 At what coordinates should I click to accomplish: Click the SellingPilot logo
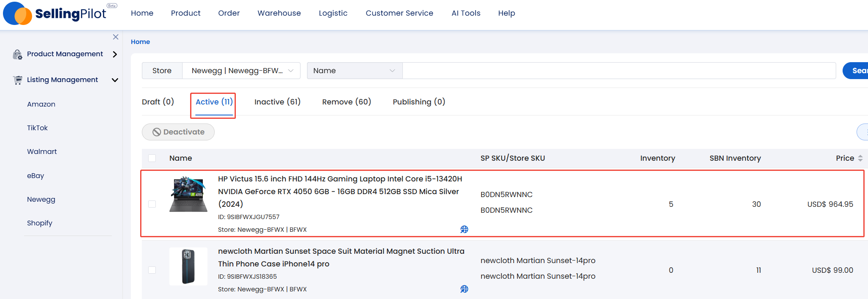[59, 14]
